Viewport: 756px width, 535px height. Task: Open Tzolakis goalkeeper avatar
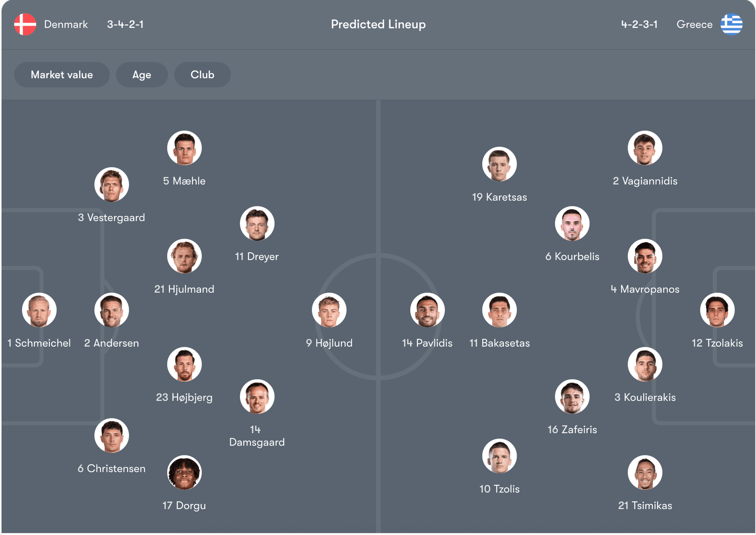[x=717, y=310]
